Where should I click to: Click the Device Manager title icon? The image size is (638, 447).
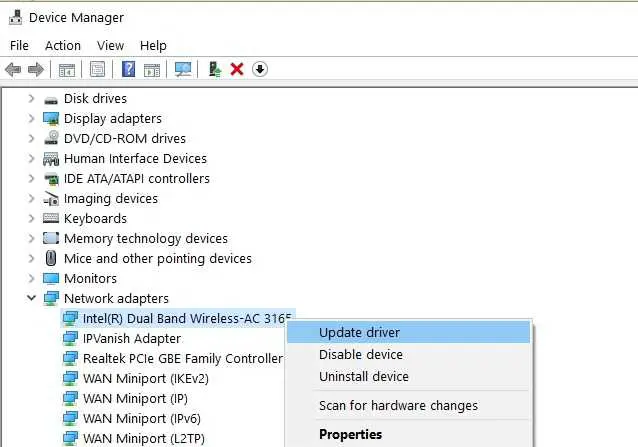pos(16,17)
